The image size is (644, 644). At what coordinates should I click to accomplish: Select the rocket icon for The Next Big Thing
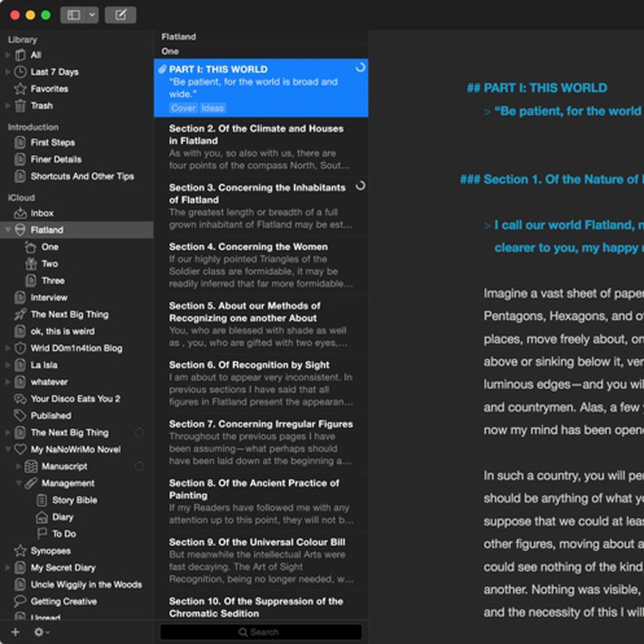pyautogui.click(x=20, y=314)
